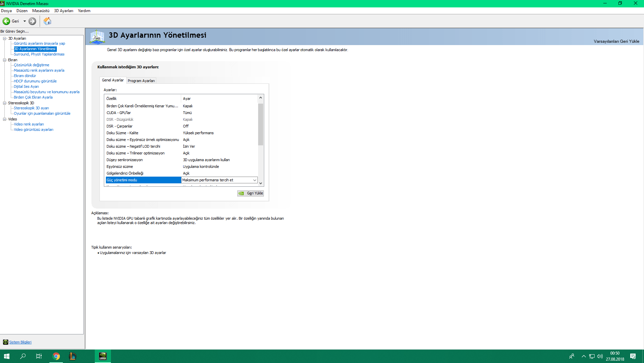Collapse the Ekran tree node
Image resolution: width=644 pixels, height=363 pixels.
5,60
